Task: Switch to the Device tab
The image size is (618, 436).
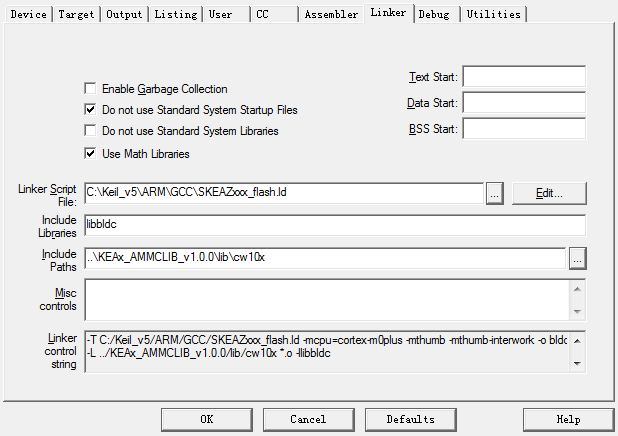Action: (28, 15)
